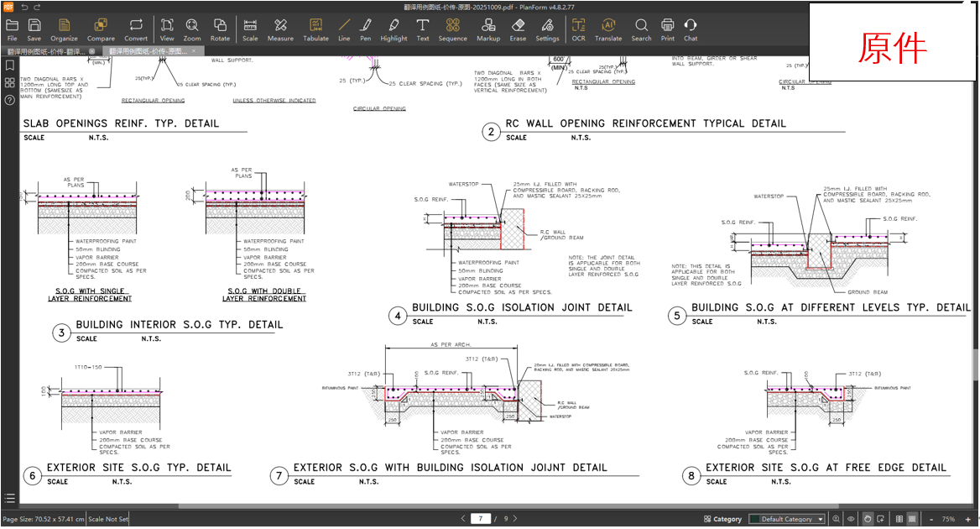Enable the hand pan mode

(x=868, y=519)
